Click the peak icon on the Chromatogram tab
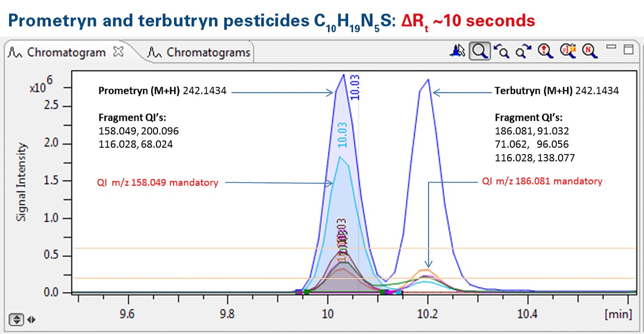The image size is (644, 334). pyautogui.click(x=14, y=51)
